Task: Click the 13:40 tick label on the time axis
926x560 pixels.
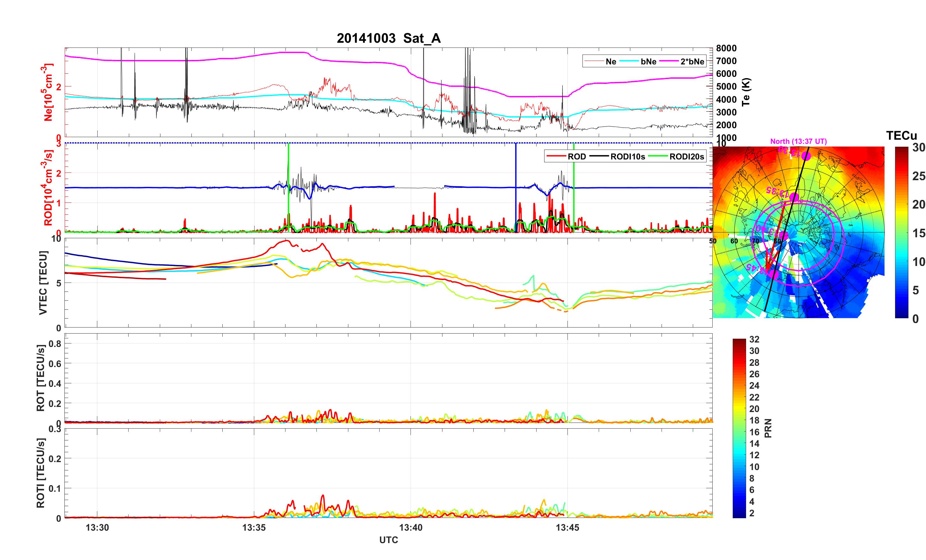Action: 411,527
